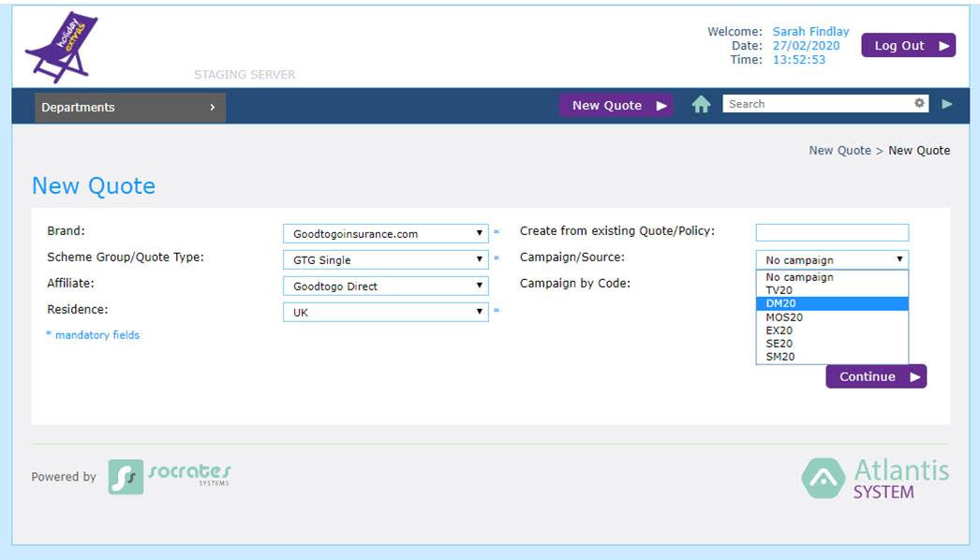Open the Brand dropdown
Screen dimensions: 980x560
[x=385, y=234]
